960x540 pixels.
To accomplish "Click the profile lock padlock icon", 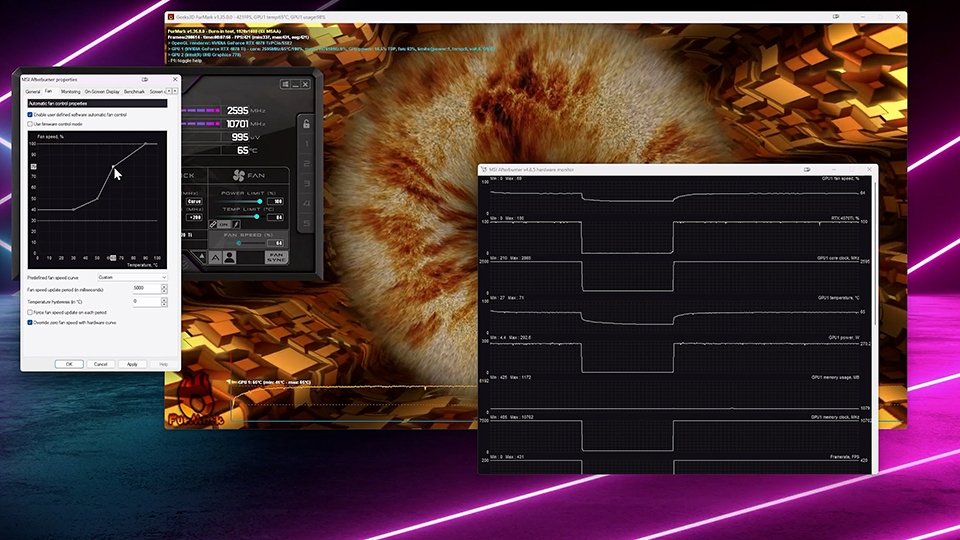I will [307, 123].
